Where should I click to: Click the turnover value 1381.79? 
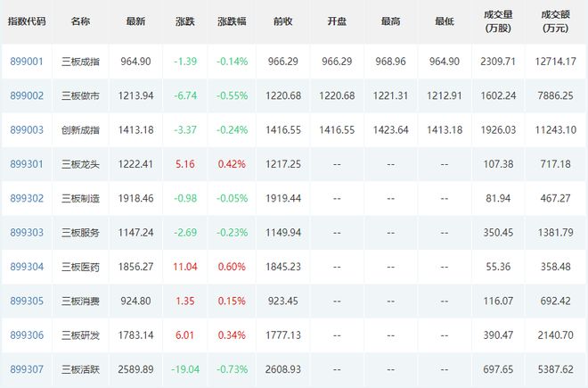tap(555, 233)
